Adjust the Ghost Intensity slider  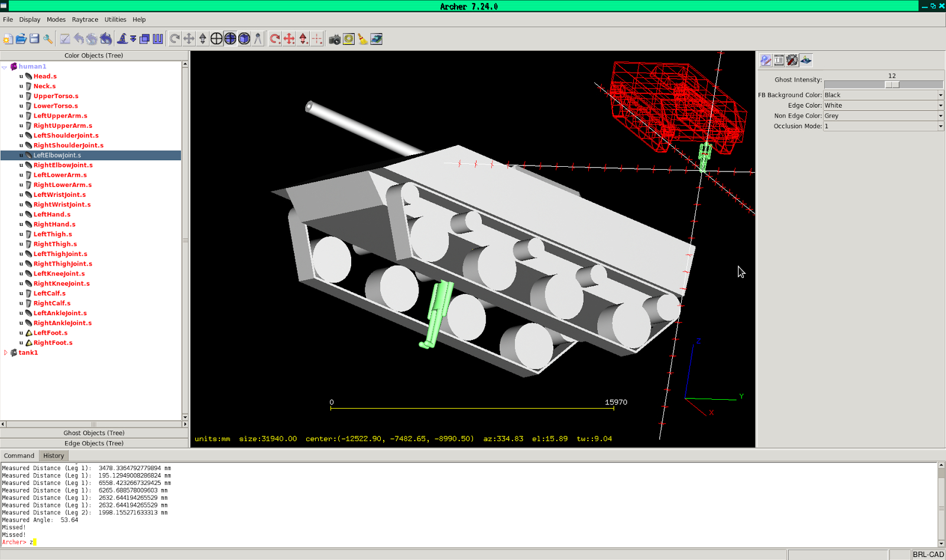pyautogui.click(x=892, y=85)
